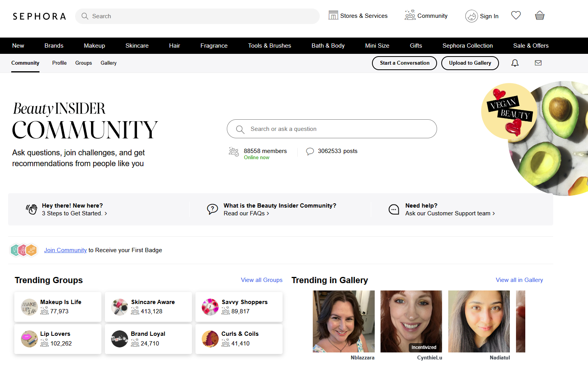Open the Mini Size menu
Image resolution: width=588 pixels, height=366 pixels.
pos(377,46)
